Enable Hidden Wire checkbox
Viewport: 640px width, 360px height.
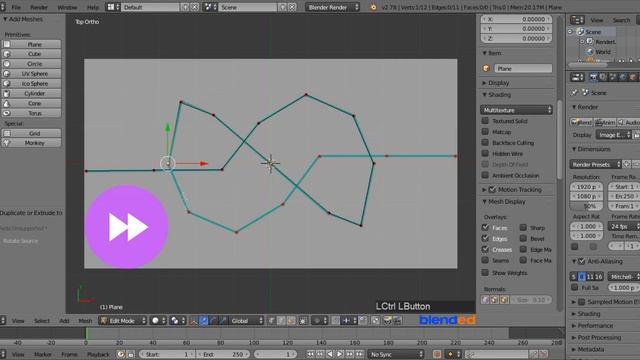[485, 153]
